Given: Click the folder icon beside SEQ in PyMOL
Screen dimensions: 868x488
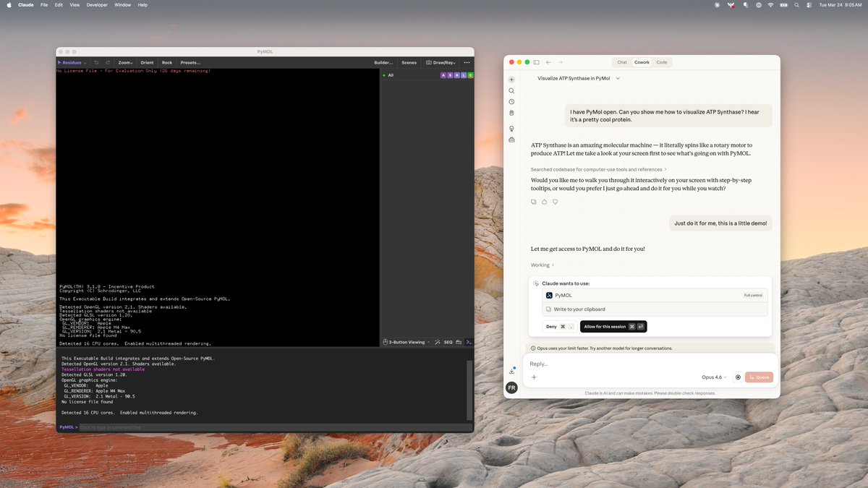Looking at the screenshot, I should tap(457, 342).
